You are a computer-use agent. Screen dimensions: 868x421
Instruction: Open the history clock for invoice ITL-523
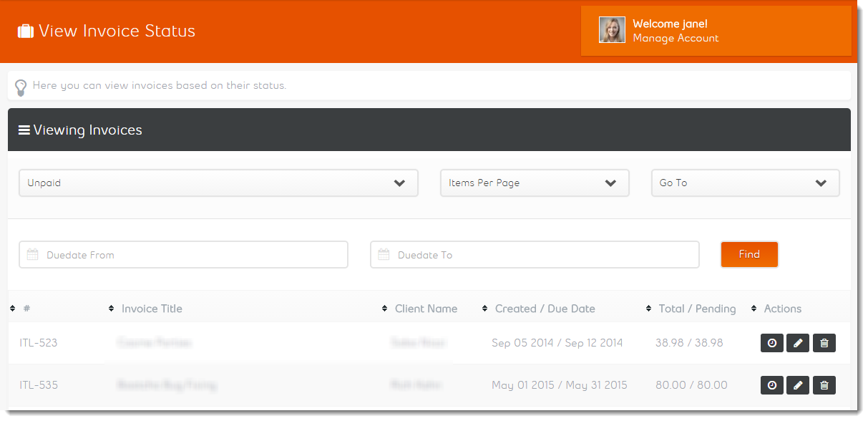pos(772,343)
